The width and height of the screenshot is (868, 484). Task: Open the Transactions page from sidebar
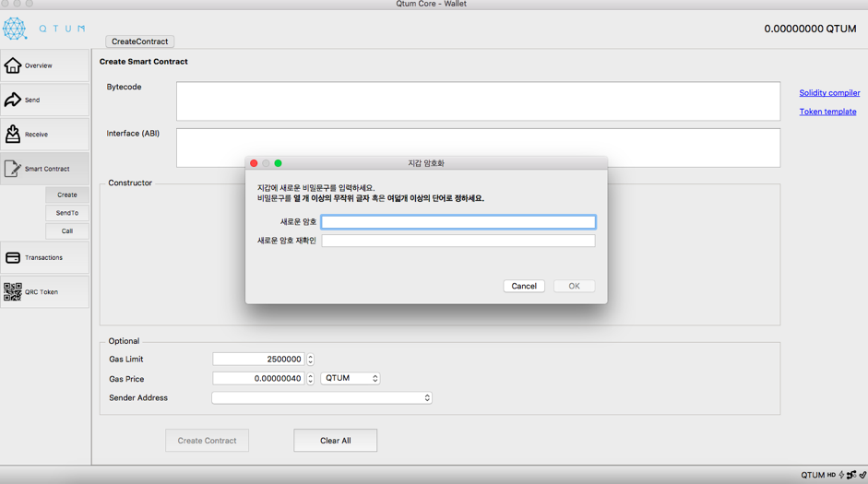point(44,257)
